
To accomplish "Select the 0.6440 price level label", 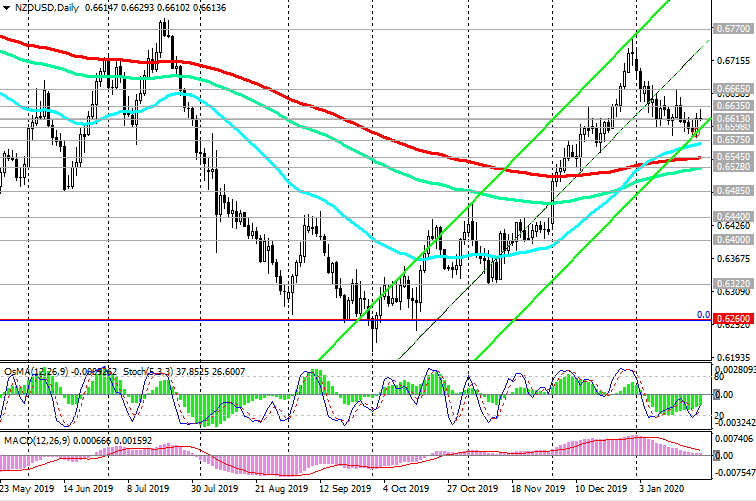I will click(x=734, y=216).
